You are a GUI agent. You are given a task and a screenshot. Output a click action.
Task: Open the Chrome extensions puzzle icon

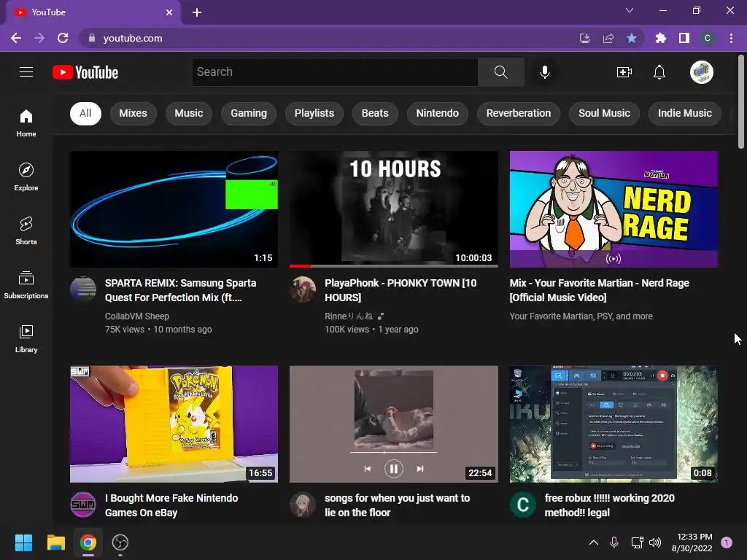[660, 38]
